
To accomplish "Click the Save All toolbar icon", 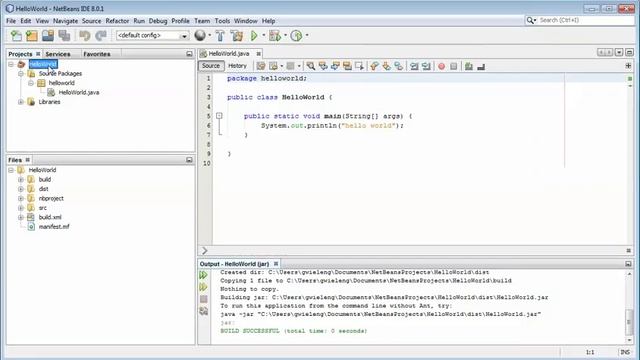I will coord(64,36).
